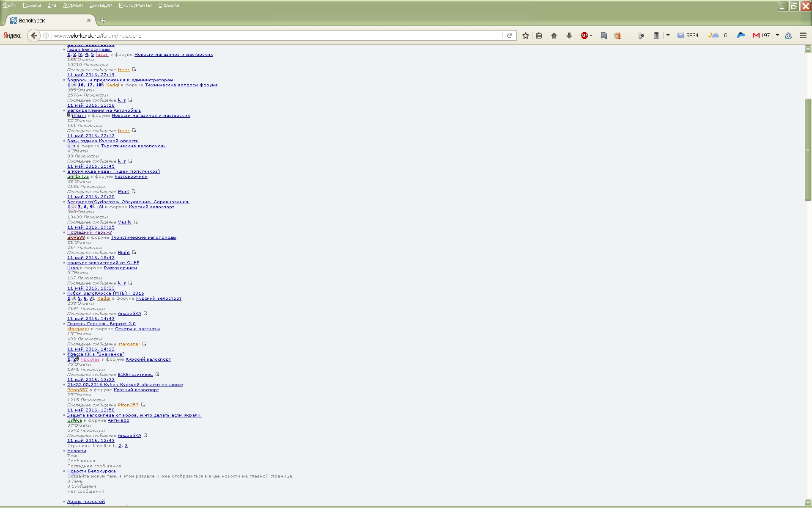The image size is (812, 508).
Task: Open the Закладки menu
Action: (101, 5)
